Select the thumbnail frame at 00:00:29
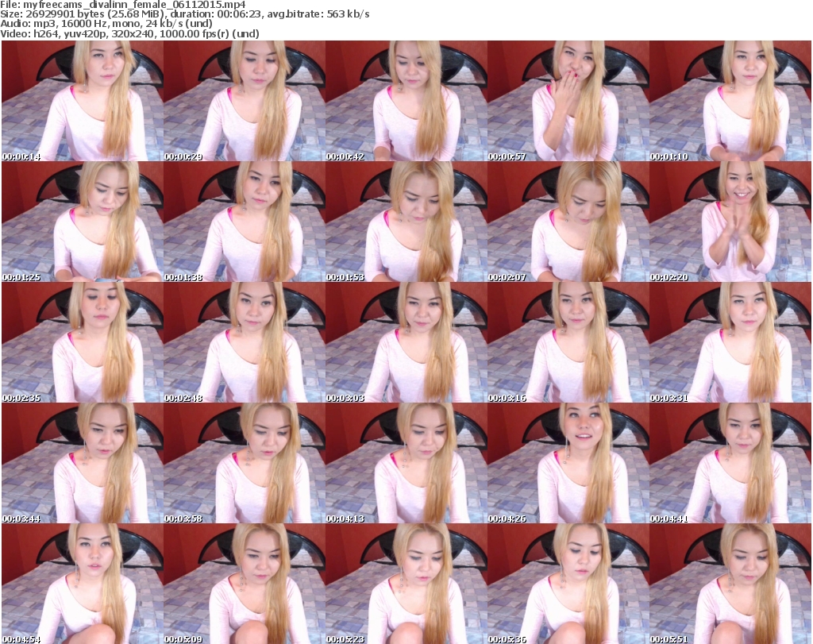The height and width of the screenshot is (644, 813). click(x=245, y=101)
